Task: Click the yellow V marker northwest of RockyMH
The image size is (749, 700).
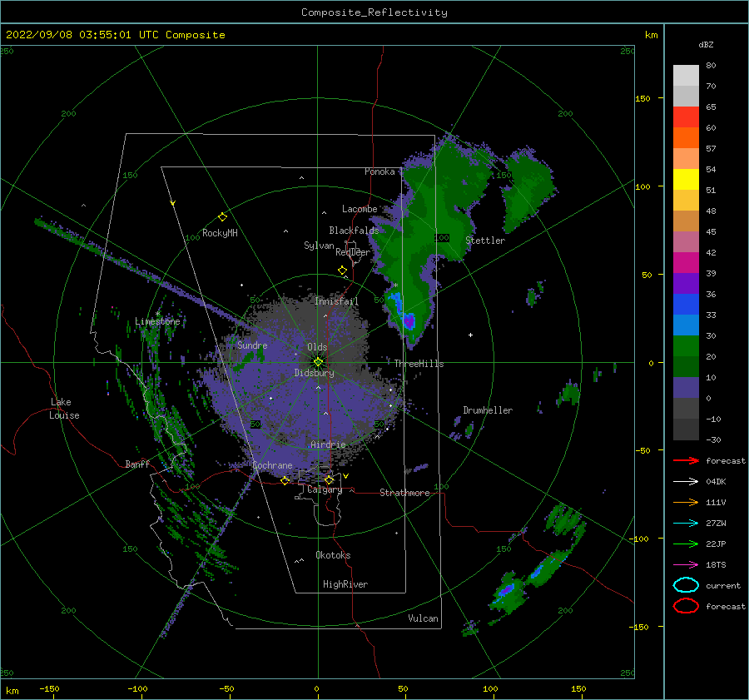Action: (x=173, y=203)
